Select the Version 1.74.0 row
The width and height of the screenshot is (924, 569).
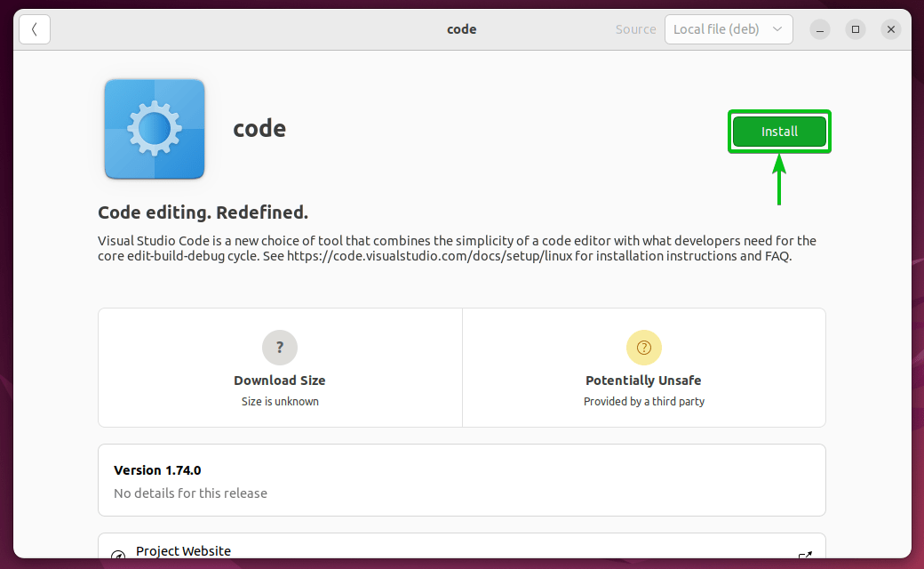461,480
